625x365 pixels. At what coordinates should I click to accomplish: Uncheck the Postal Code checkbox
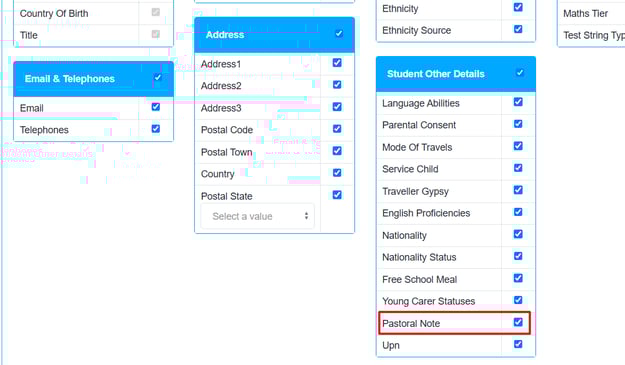click(337, 129)
